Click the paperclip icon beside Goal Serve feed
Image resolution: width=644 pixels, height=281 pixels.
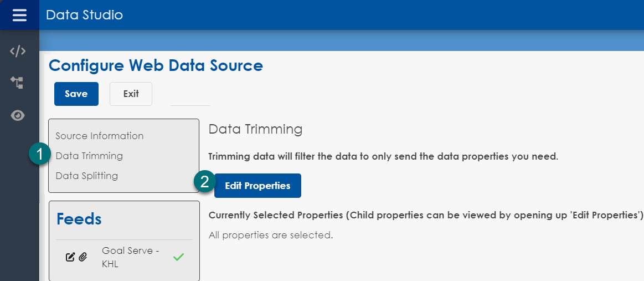click(x=83, y=257)
